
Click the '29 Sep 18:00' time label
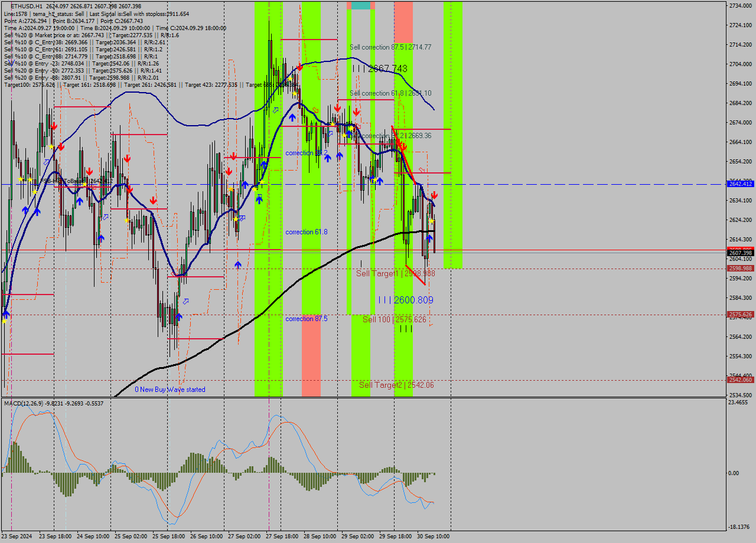click(x=395, y=537)
